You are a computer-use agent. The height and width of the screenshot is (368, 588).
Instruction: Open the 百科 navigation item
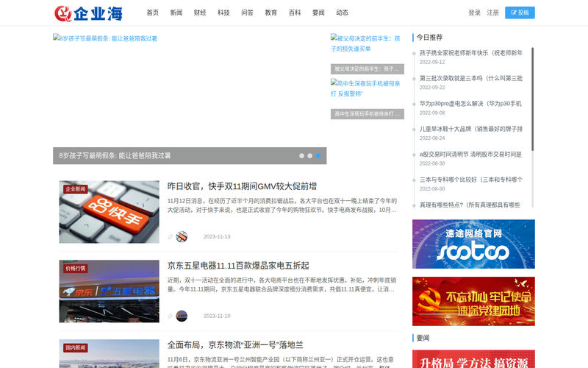pos(295,13)
